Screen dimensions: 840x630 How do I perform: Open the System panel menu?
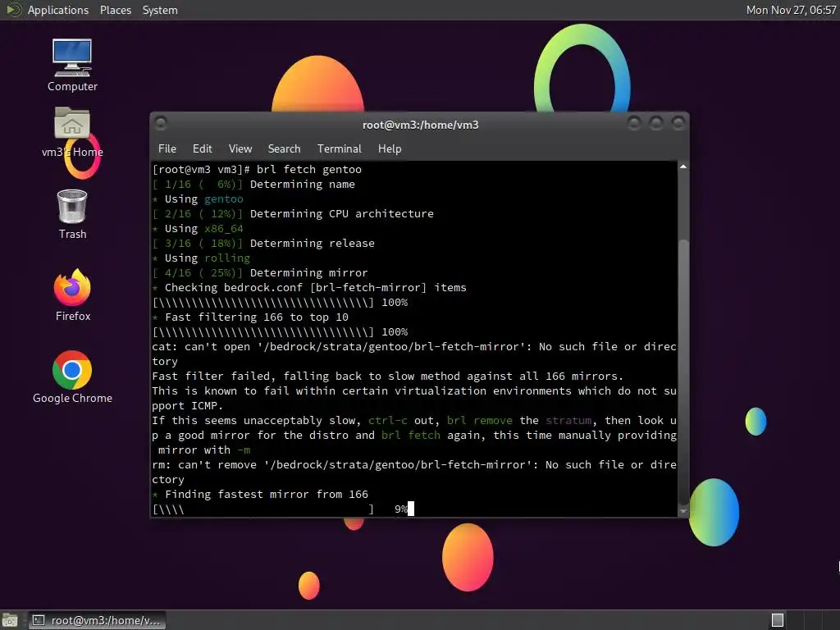coord(160,10)
